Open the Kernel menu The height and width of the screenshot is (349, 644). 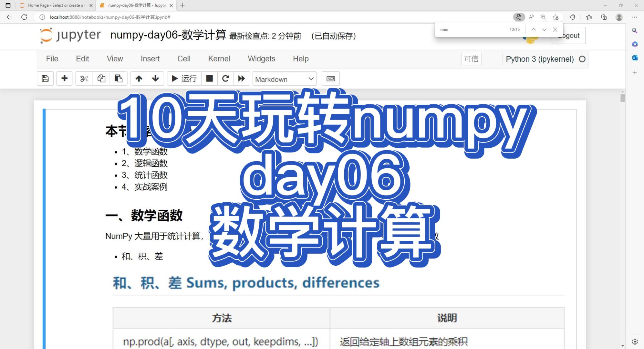tap(219, 59)
